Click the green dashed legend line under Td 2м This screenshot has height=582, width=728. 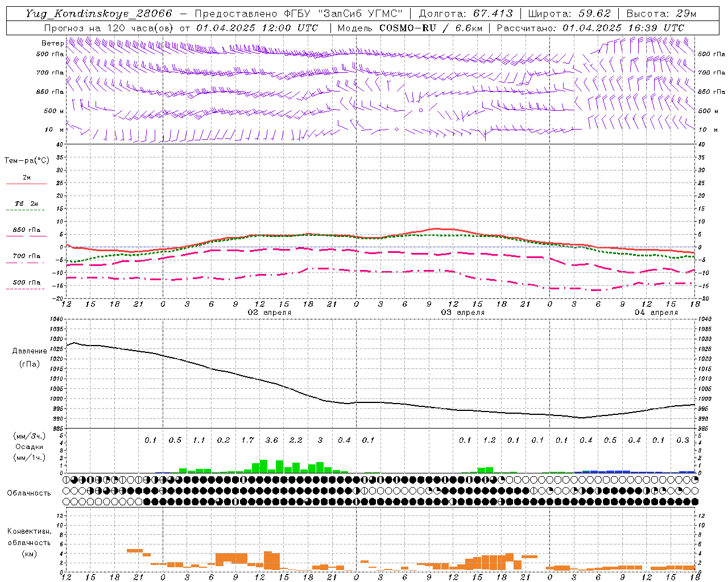[26, 210]
